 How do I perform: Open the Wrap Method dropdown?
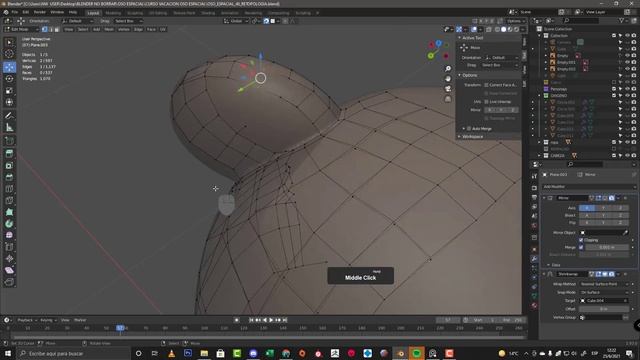pyautogui.click(x=604, y=284)
